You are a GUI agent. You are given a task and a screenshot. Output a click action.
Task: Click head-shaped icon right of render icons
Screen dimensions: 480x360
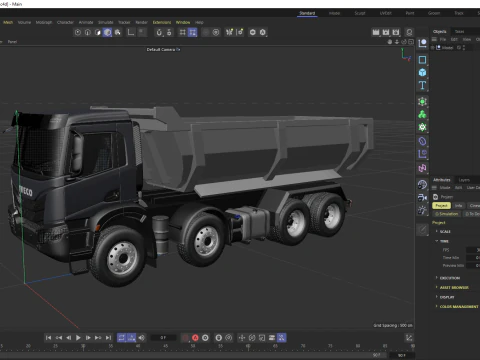(409, 32)
